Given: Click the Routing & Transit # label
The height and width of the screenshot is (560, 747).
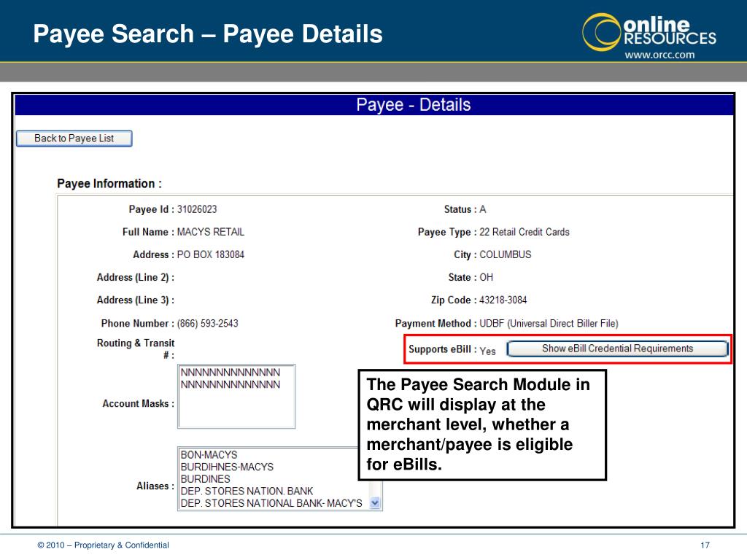Looking at the screenshot, I should click(x=136, y=349).
